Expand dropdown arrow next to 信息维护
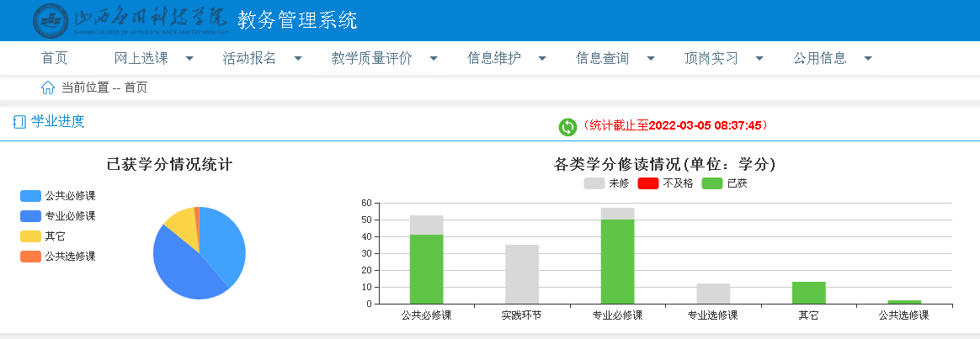The image size is (980, 339). 542,59
